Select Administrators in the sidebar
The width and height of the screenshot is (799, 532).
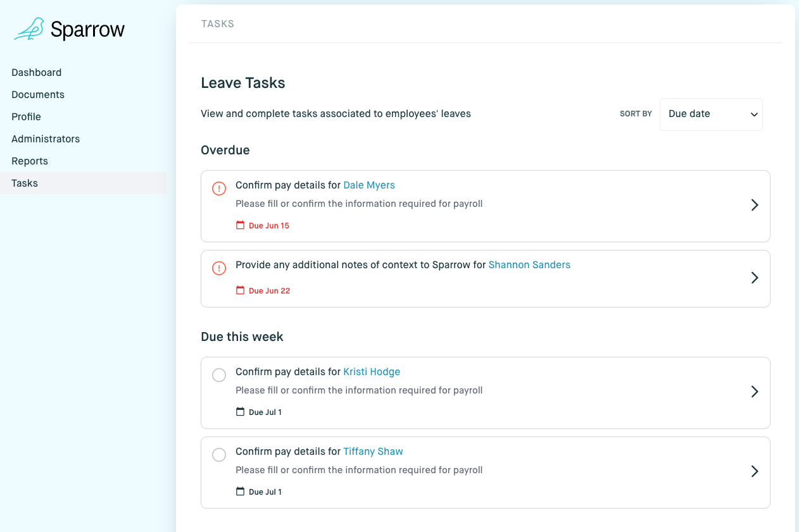click(46, 139)
